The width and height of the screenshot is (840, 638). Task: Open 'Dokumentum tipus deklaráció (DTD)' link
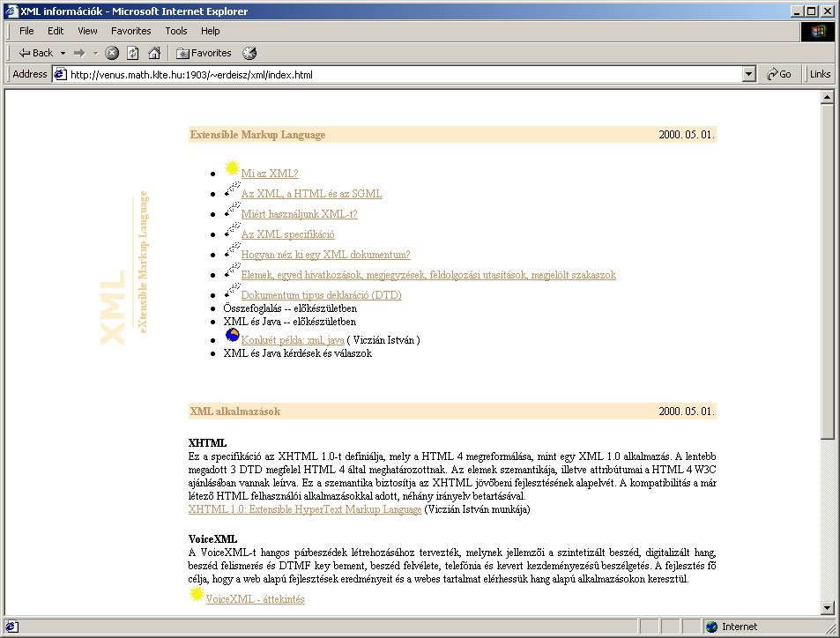pos(322,294)
